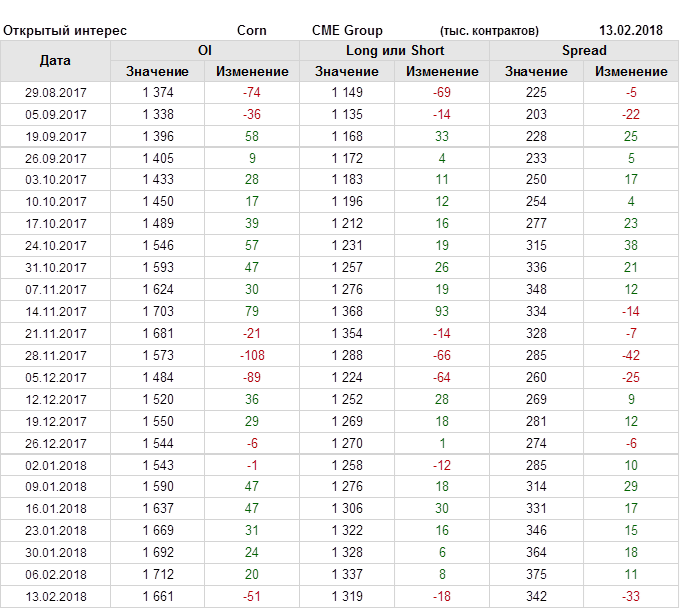
Task: Click the "Открытый интерес" title
Action: [65, 30]
